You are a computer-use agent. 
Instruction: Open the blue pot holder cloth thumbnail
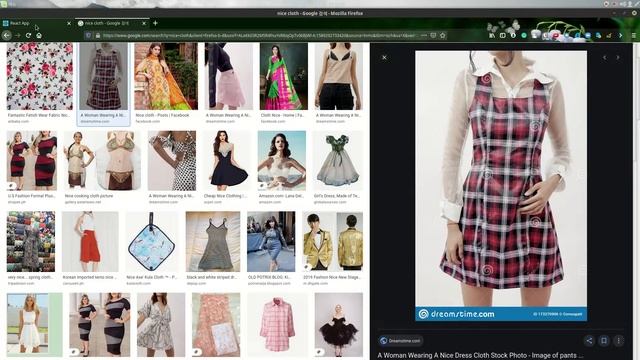pyautogui.click(x=152, y=241)
